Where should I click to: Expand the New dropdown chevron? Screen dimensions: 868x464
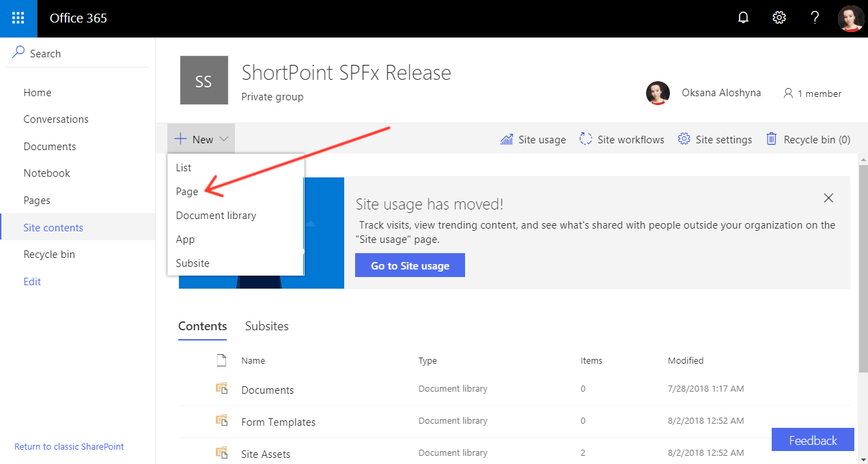pos(223,139)
